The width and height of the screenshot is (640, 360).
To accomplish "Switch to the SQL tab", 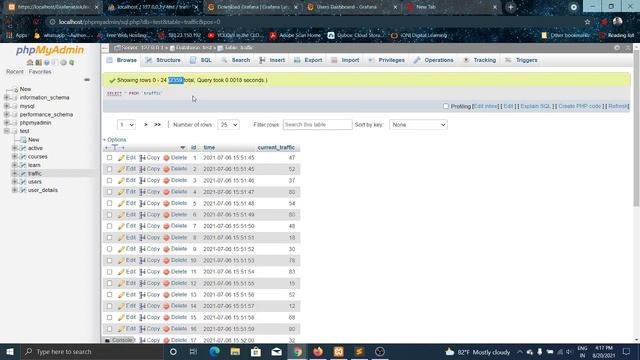I will [x=201, y=60].
